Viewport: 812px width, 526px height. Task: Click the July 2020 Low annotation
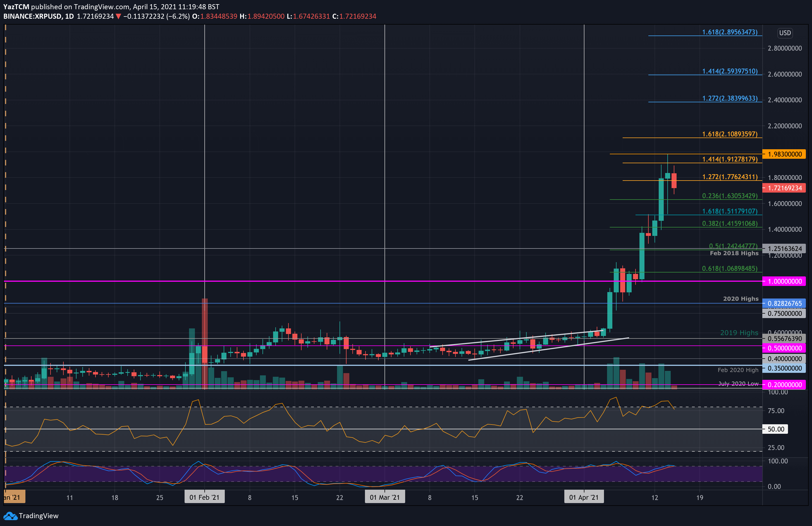738,383
